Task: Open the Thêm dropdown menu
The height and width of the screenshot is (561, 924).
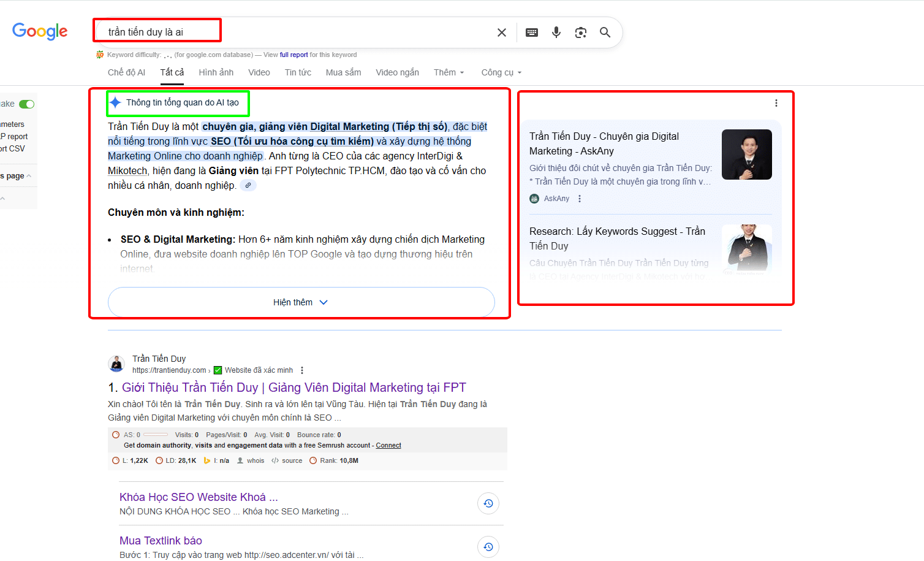Action: pos(448,72)
